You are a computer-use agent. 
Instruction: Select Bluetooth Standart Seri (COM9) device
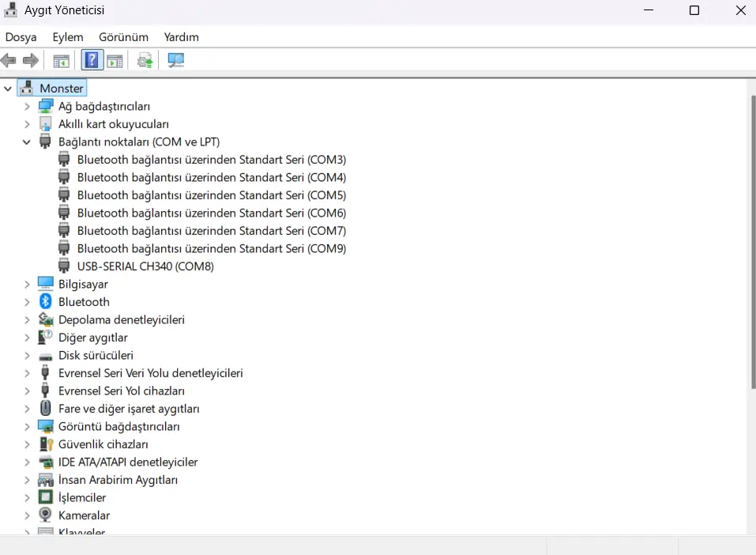tap(212, 248)
